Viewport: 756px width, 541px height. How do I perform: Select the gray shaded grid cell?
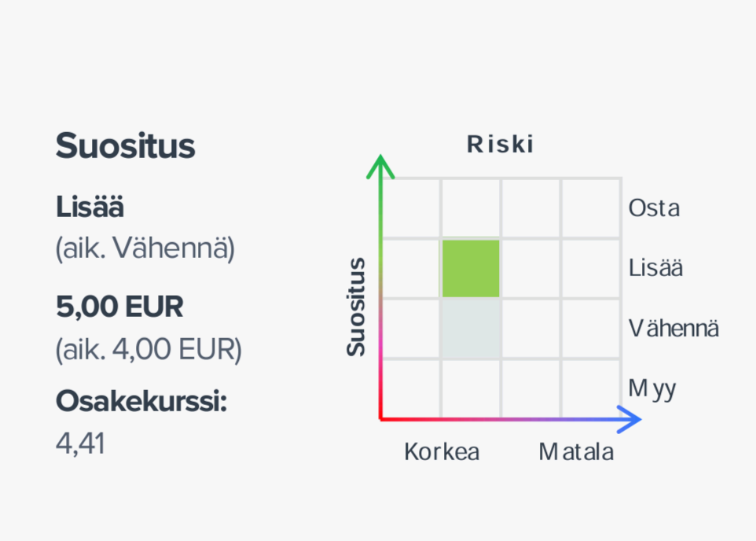(471, 329)
